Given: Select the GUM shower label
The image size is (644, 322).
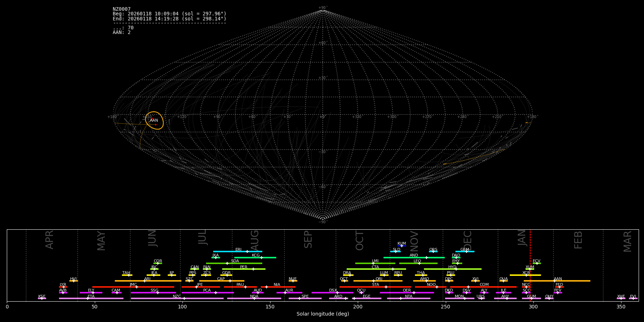Looking at the screenshot, I should tap(531, 297).
